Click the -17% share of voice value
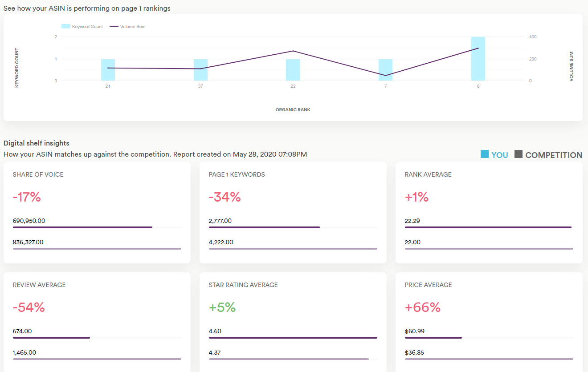The image size is (588, 372). pyautogui.click(x=27, y=197)
